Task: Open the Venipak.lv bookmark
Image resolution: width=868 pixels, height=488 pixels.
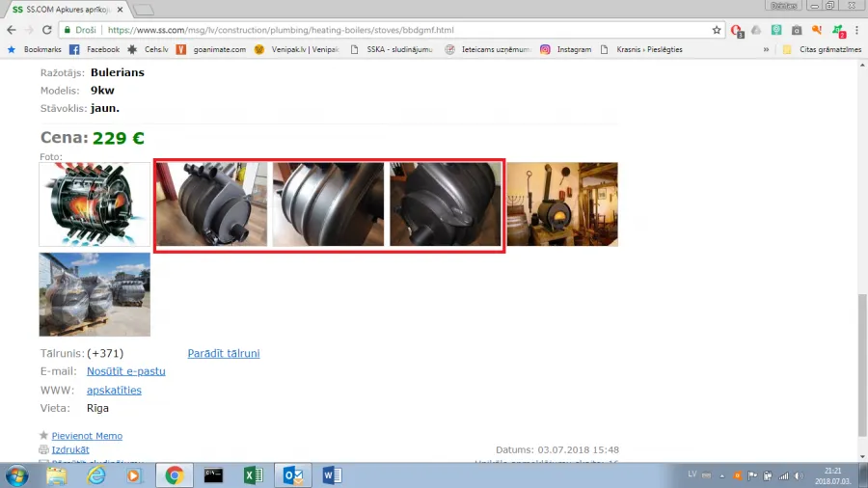Action: 297,49
